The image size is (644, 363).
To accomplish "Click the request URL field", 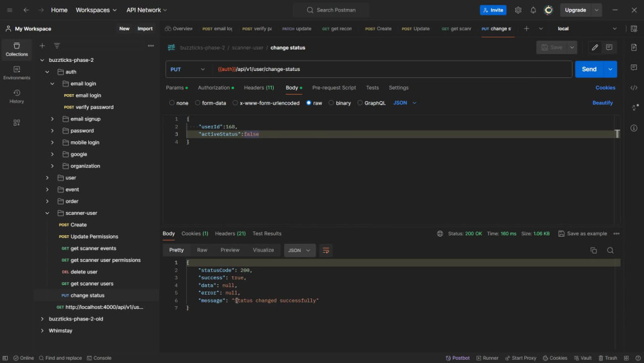I will tap(392, 69).
